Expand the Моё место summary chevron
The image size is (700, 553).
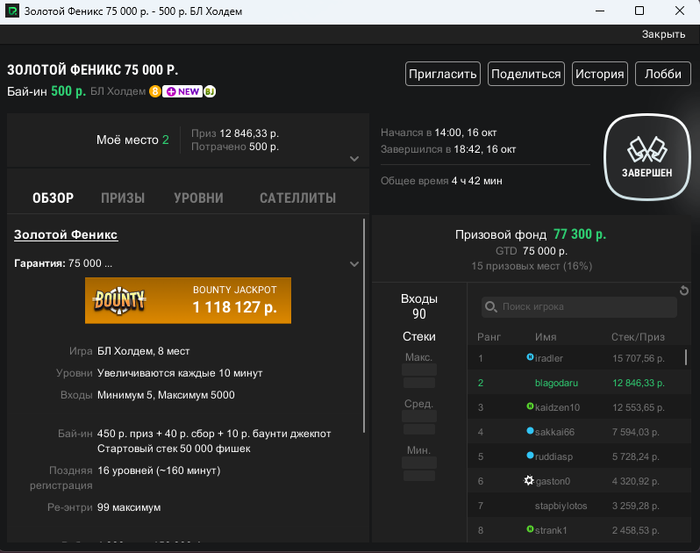coord(354,159)
